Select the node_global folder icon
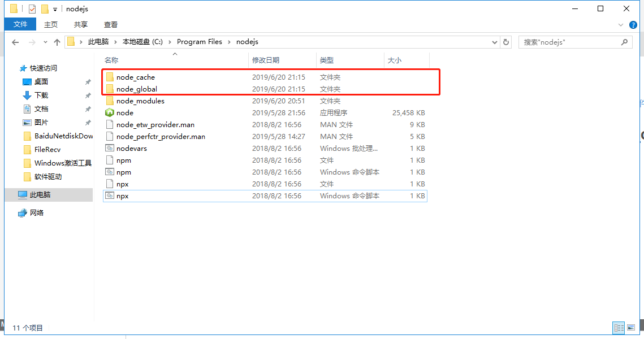 tap(110, 89)
